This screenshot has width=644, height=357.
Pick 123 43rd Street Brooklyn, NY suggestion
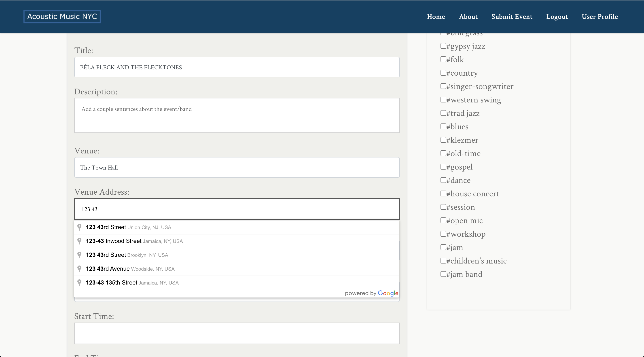[x=236, y=255]
